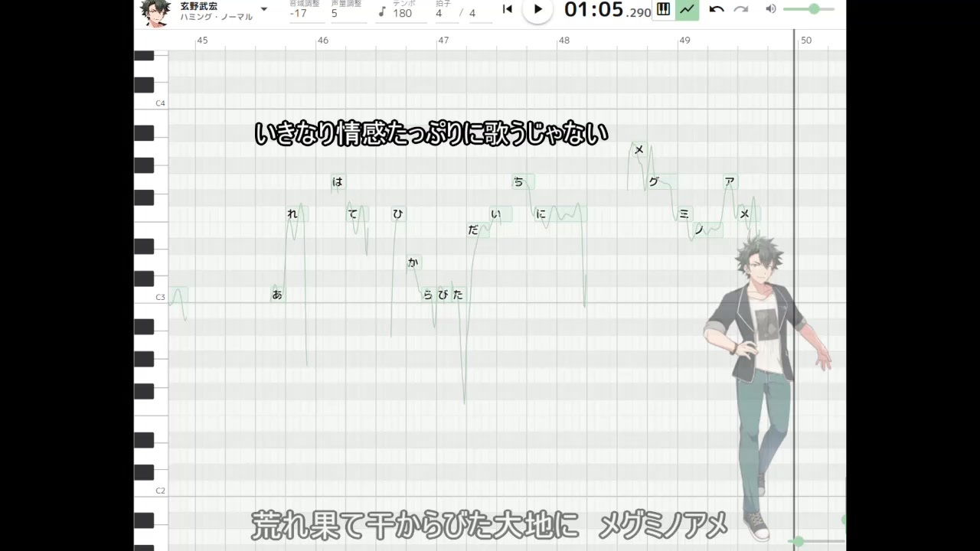Select the れ note
Image resolution: width=980 pixels, height=551 pixels.
(297, 214)
